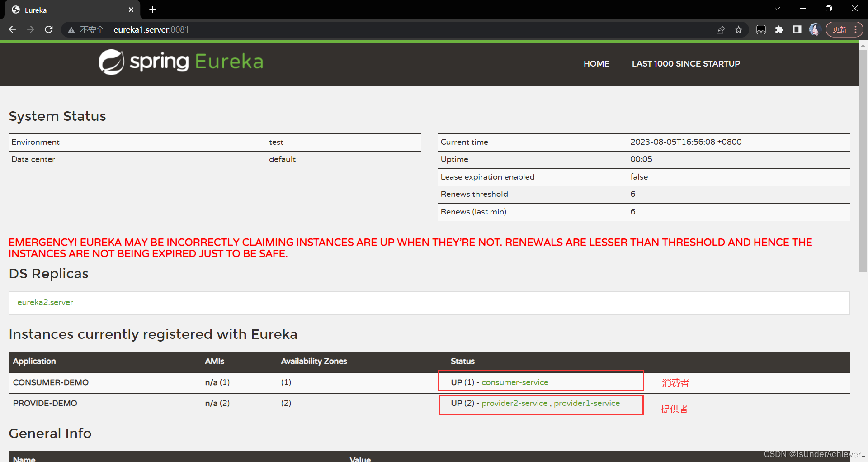The image size is (868, 462).
Task: Open the consumer-service instance link
Action: [x=515, y=382]
